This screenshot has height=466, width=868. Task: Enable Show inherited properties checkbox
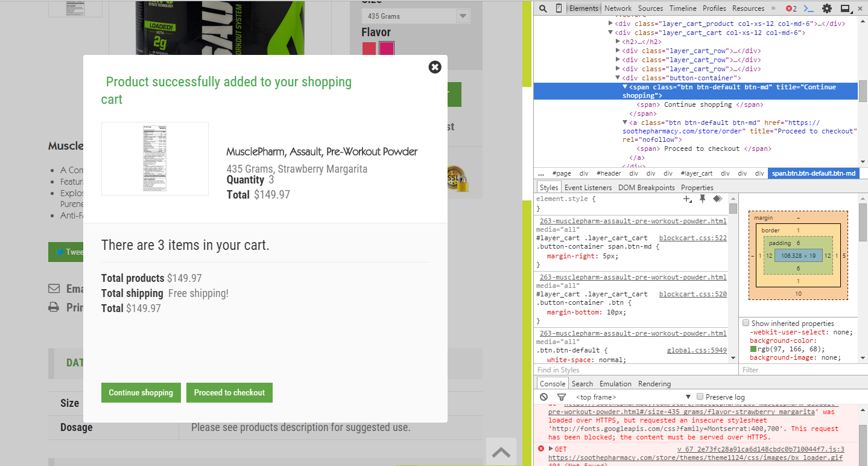tap(746, 323)
